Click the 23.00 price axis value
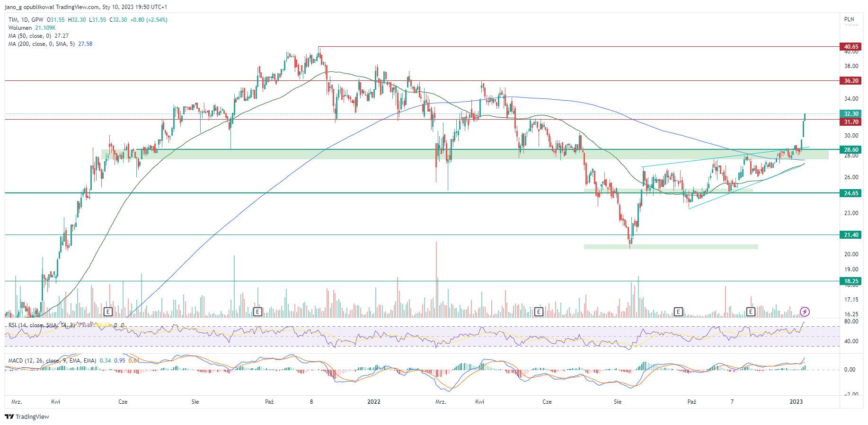This screenshot has height=425, width=868. tap(851, 213)
